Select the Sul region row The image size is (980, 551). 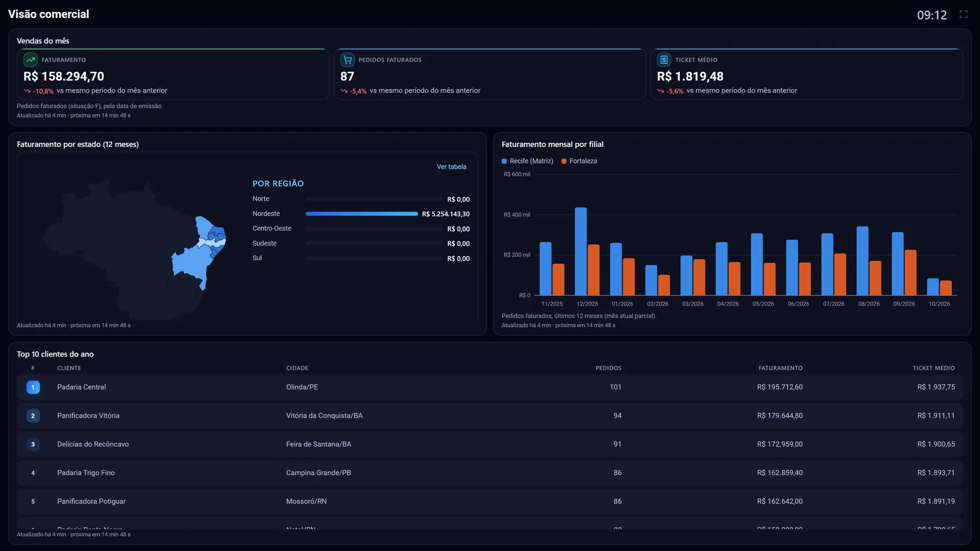tap(361, 258)
